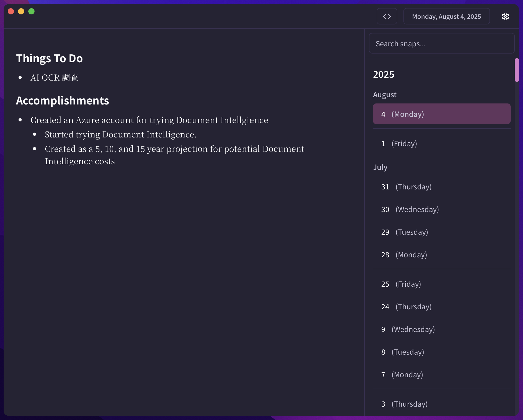Close the window with the red button

point(11,11)
